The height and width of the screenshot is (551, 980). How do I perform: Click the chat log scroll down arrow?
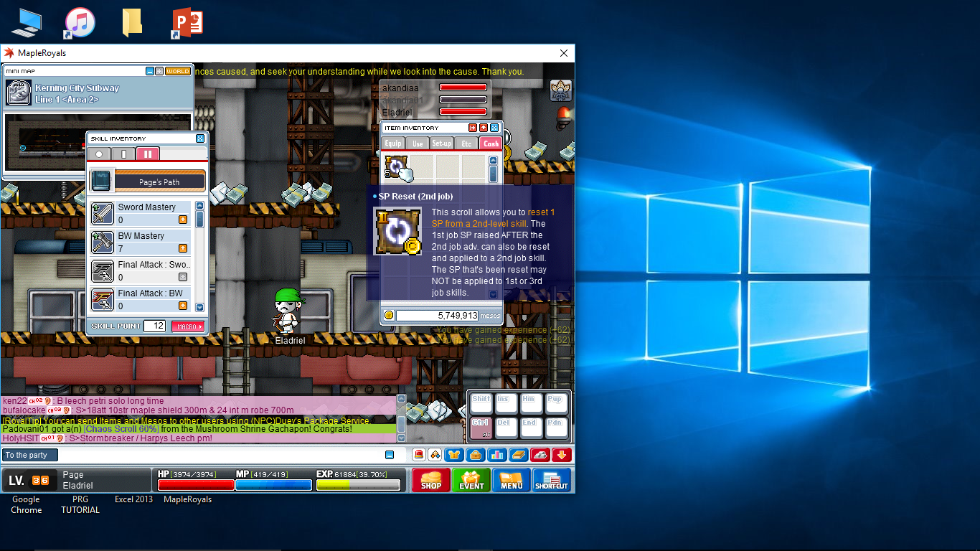click(x=401, y=438)
